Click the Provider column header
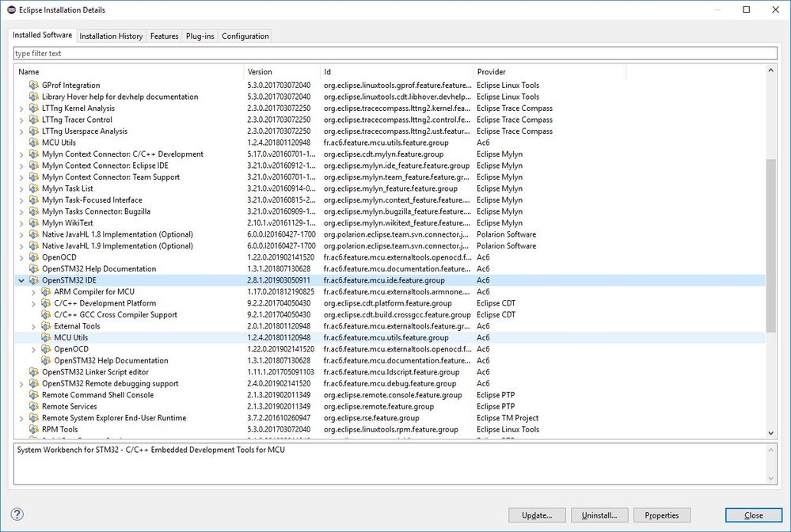The width and height of the screenshot is (791, 532). tap(550, 71)
